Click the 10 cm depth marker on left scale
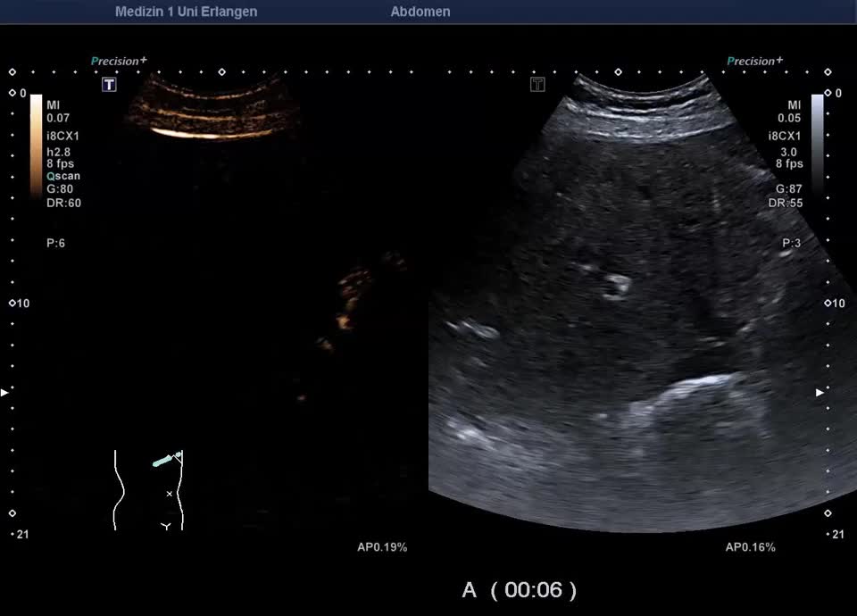The height and width of the screenshot is (616, 857). [x=21, y=304]
